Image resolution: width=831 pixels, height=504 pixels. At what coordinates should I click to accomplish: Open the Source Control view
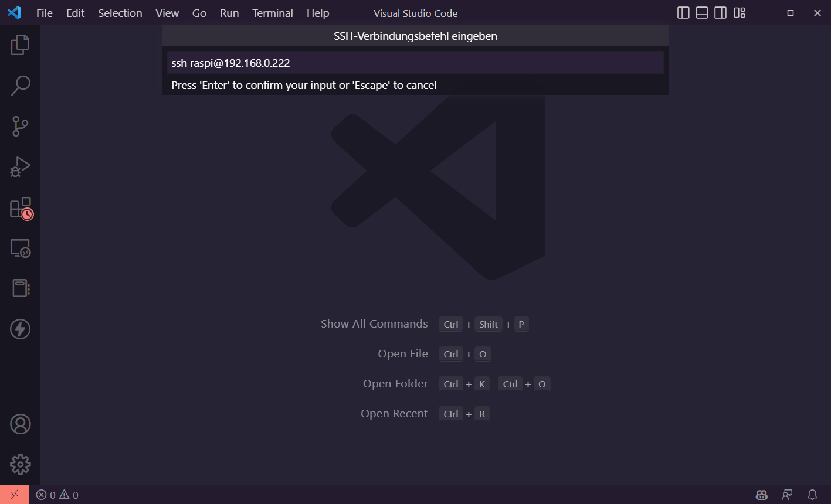click(20, 126)
